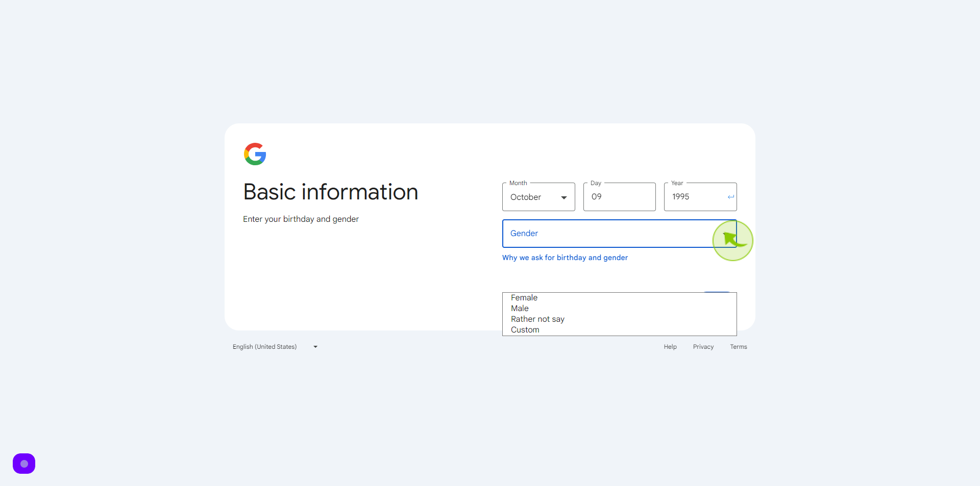This screenshot has width=980, height=486.
Task: Open Why we ask for birthday and gender link
Action: (565, 258)
